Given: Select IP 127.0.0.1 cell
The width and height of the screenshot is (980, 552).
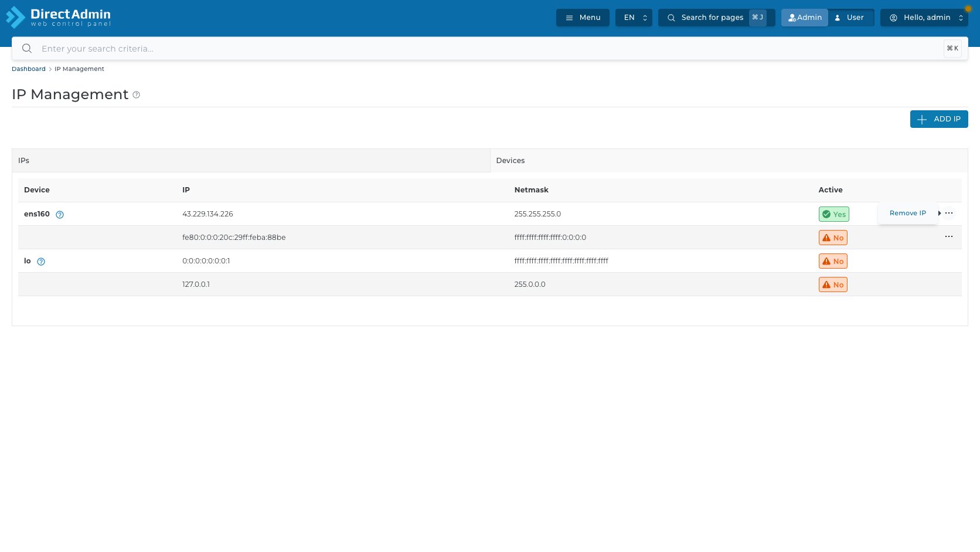Looking at the screenshot, I should point(196,285).
